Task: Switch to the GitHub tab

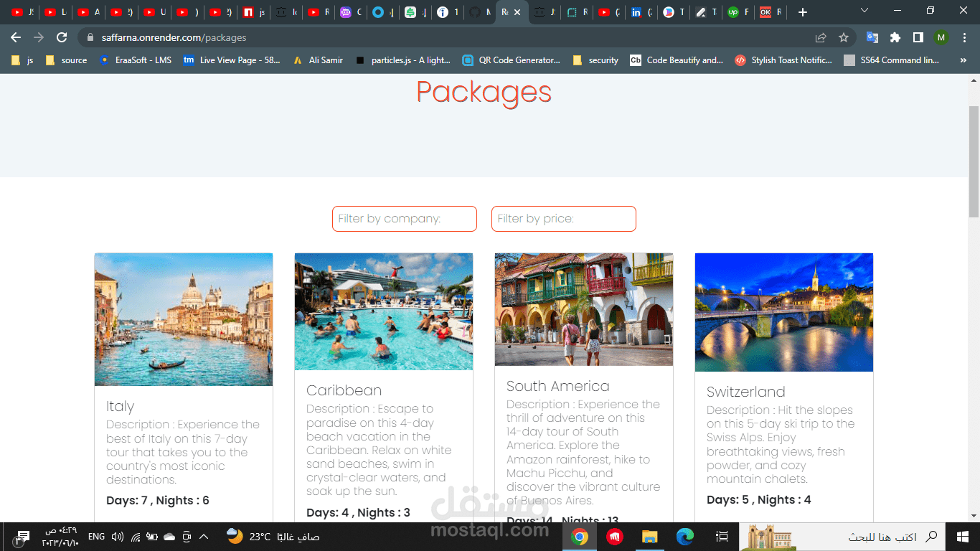Action: (479, 12)
